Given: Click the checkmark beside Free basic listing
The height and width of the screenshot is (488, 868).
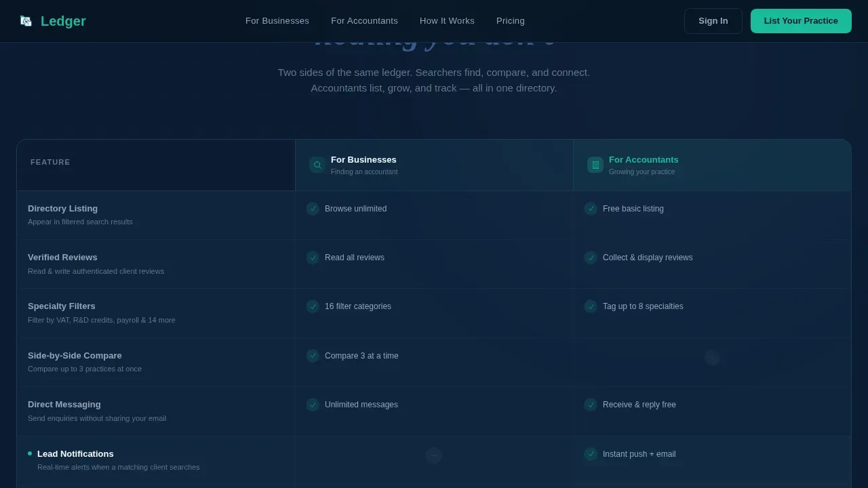Looking at the screenshot, I should click(x=591, y=209).
